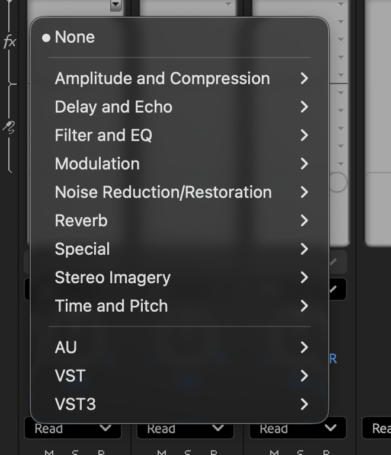
Task: Open second track's Read automation dropdown
Action: (x=185, y=428)
